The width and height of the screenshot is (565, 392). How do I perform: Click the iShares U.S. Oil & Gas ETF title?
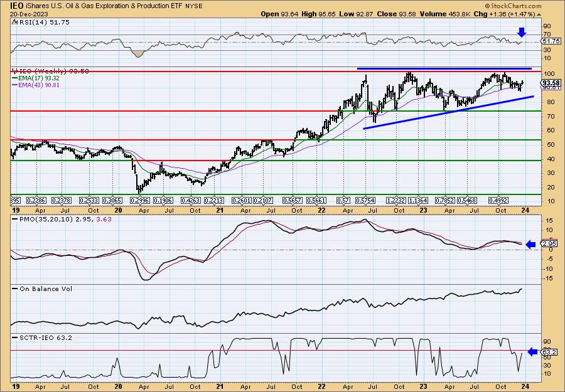coord(104,6)
